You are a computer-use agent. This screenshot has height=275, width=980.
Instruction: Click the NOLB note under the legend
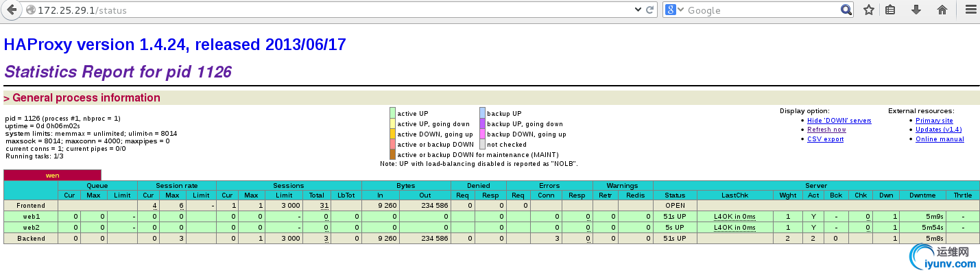tap(479, 164)
